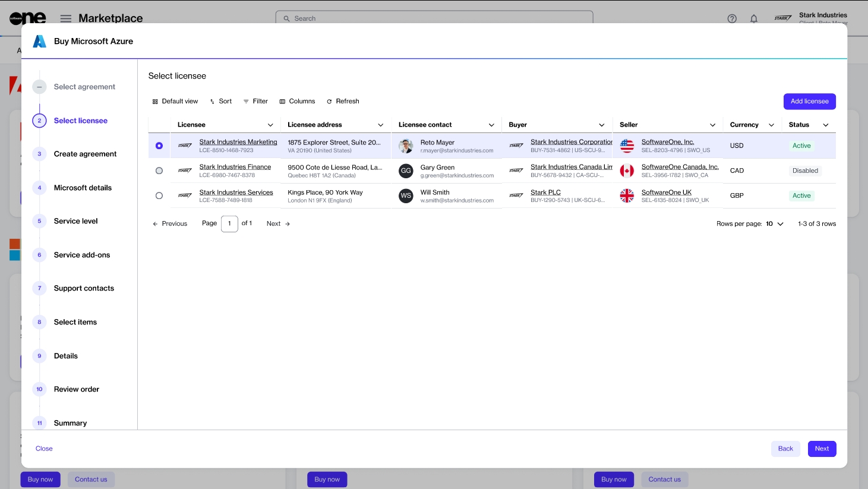Click the Add licensee button
Image resolution: width=868 pixels, height=489 pixels.
pos(809,102)
